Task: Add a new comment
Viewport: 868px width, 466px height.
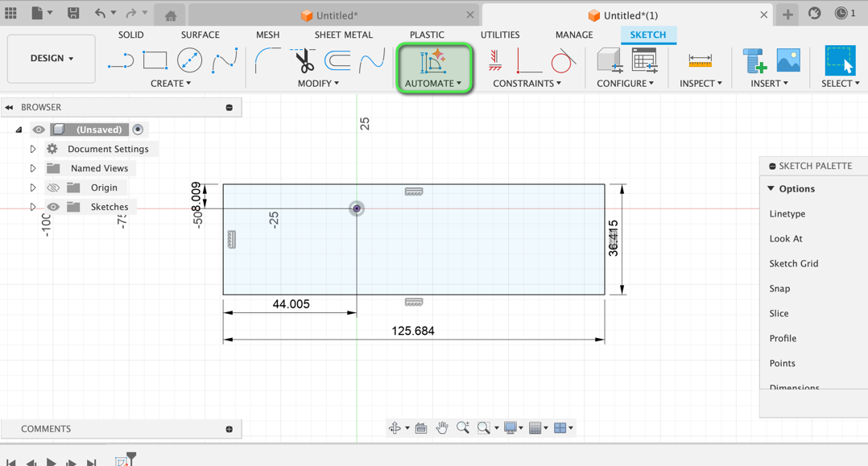Action: coord(231,428)
